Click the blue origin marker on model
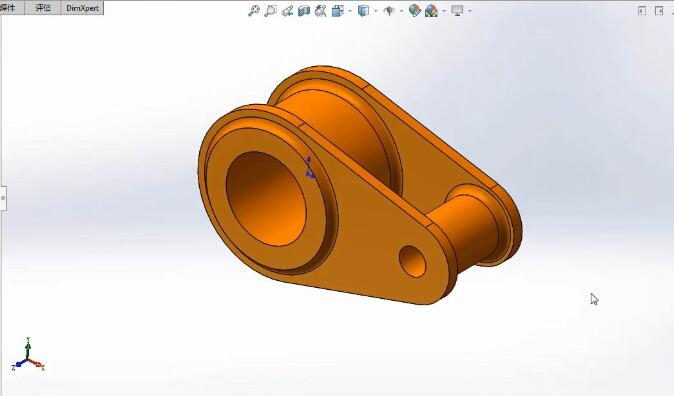This screenshot has height=396, width=674. tap(310, 167)
